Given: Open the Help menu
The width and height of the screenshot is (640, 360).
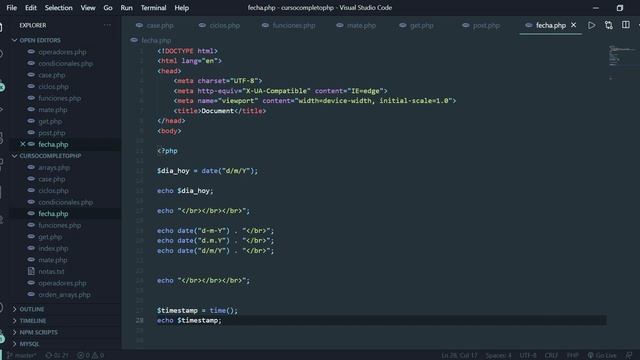Looking at the screenshot, I should pyautogui.click(x=182, y=8).
